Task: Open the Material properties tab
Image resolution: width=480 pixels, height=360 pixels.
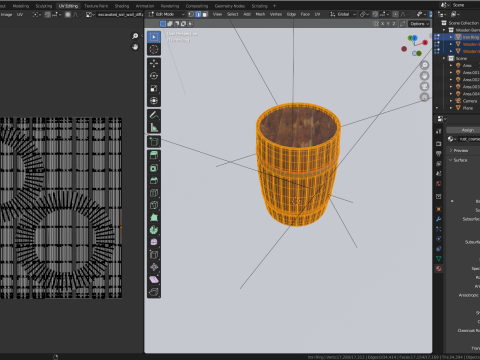Action: pyautogui.click(x=439, y=268)
